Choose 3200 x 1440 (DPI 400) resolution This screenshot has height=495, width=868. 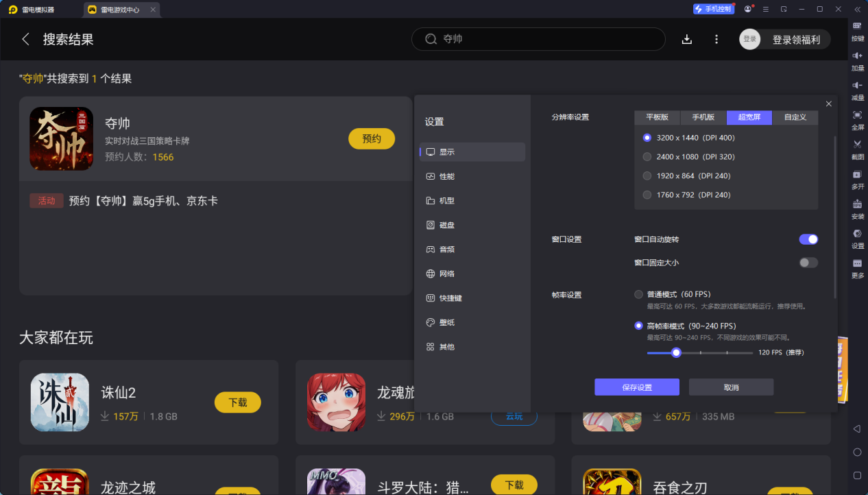pyautogui.click(x=647, y=138)
